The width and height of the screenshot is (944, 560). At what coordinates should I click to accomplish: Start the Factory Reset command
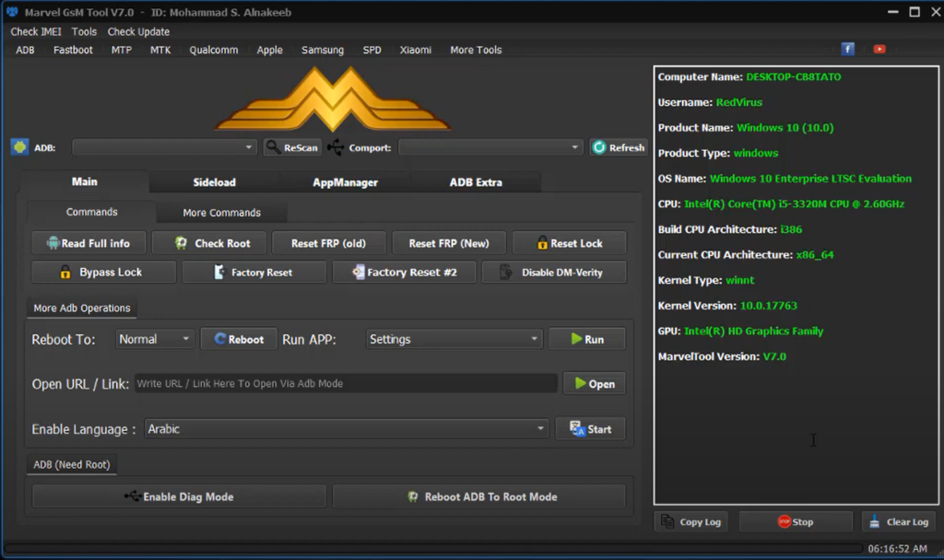point(254,272)
